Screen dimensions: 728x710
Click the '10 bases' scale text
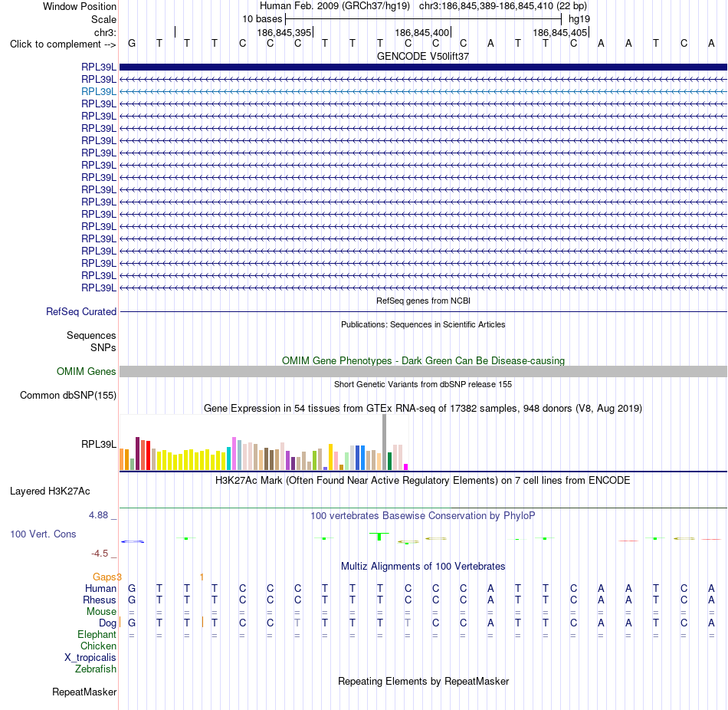262,19
